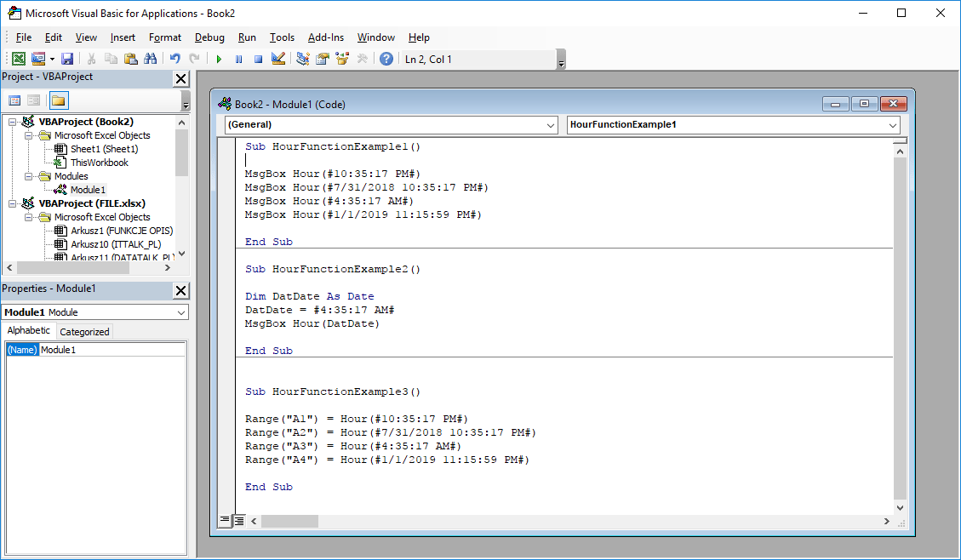961x560 pixels.
Task: Run the macro with the green play icon
Action: click(219, 59)
